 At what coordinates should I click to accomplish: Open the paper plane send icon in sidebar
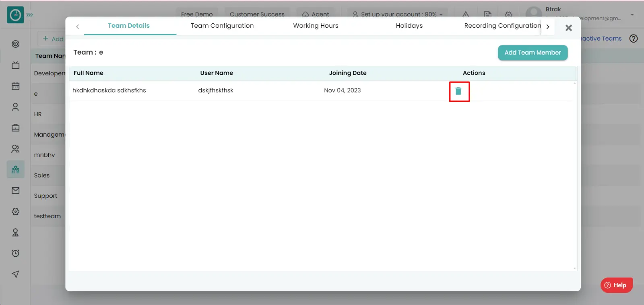coord(16,274)
